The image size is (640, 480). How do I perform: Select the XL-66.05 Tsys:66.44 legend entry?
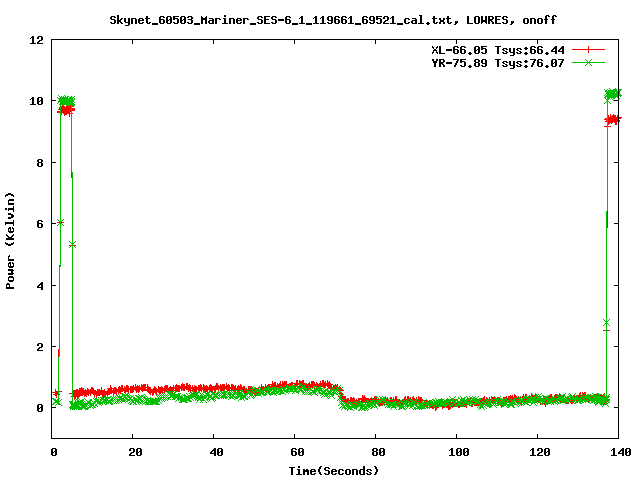click(x=498, y=50)
